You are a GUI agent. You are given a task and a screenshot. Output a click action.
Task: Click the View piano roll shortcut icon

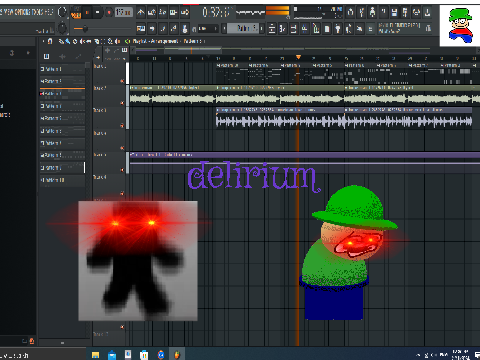(x=283, y=29)
